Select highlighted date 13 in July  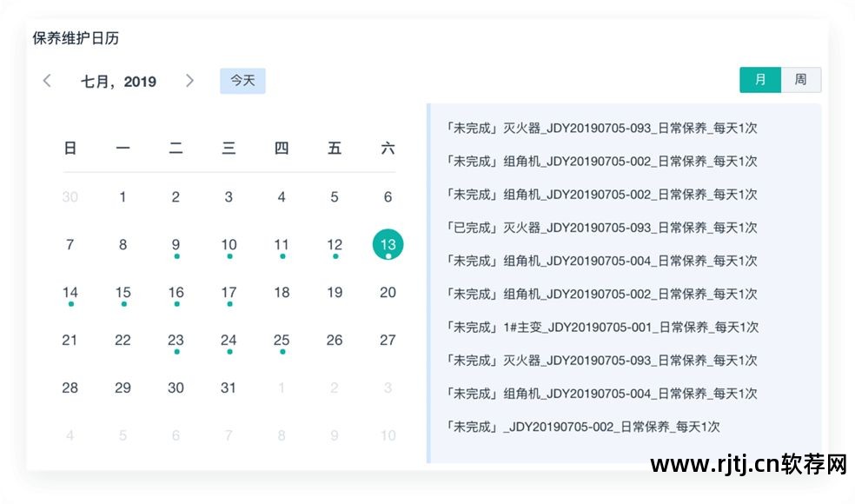pyautogui.click(x=388, y=244)
